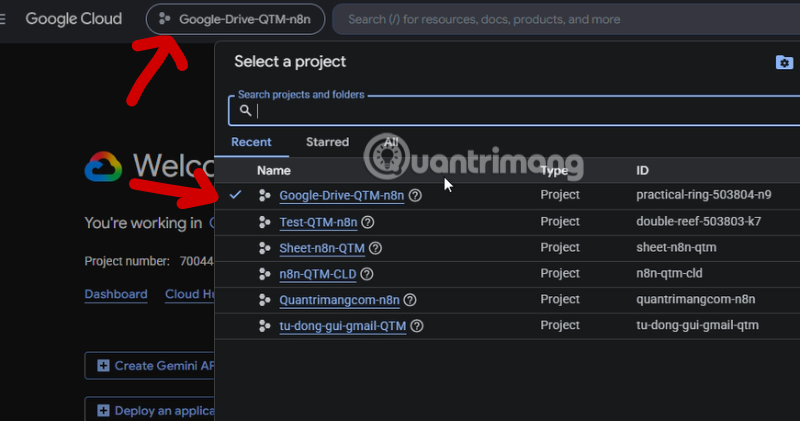Switch to the Recent tab
This screenshot has height=421, width=800.
tap(251, 142)
